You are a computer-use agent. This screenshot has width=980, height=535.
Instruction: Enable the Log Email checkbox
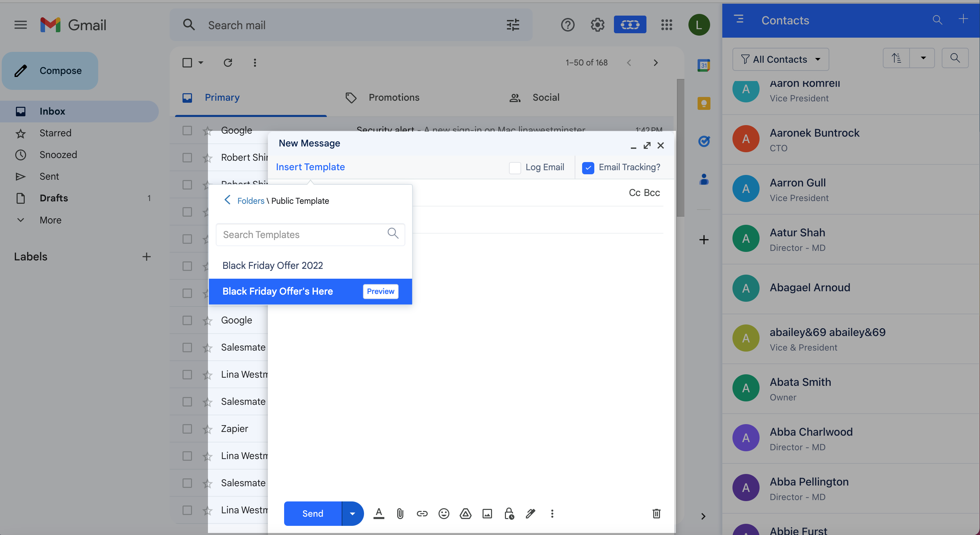[515, 167]
